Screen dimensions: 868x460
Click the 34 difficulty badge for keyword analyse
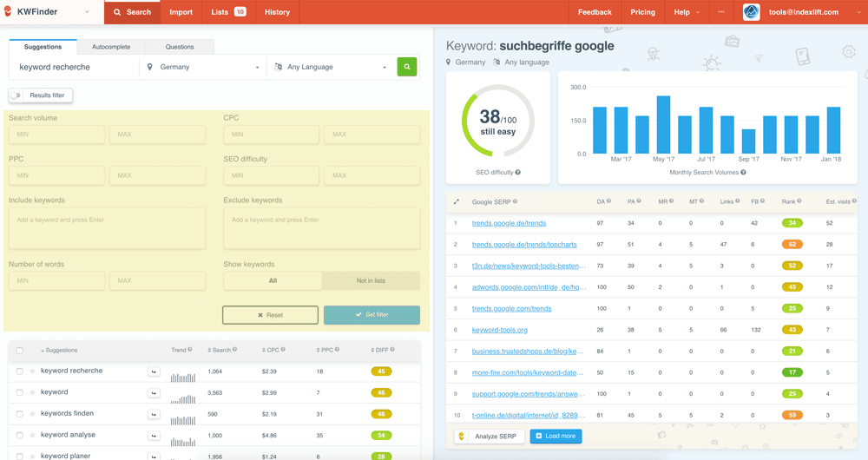[381, 436]
